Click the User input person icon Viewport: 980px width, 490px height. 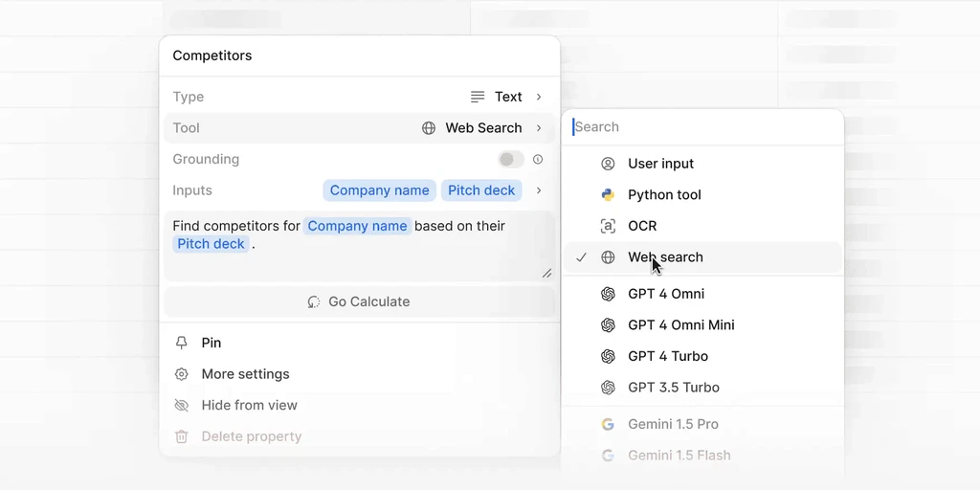click(608, 164)
